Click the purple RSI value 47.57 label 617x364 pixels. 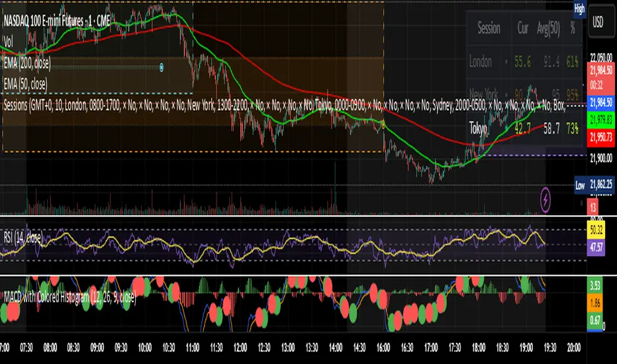tap(596, 247)
